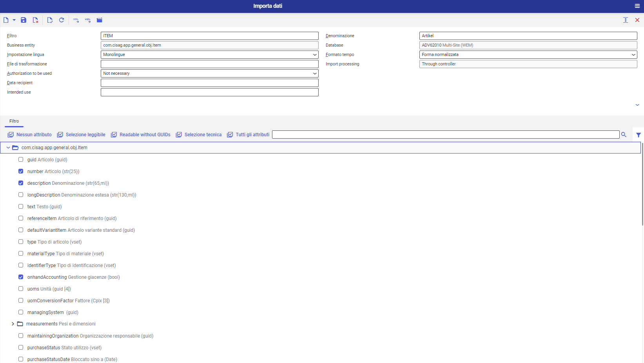
Task: Click the Validate document icon
Action: point(50,20)
